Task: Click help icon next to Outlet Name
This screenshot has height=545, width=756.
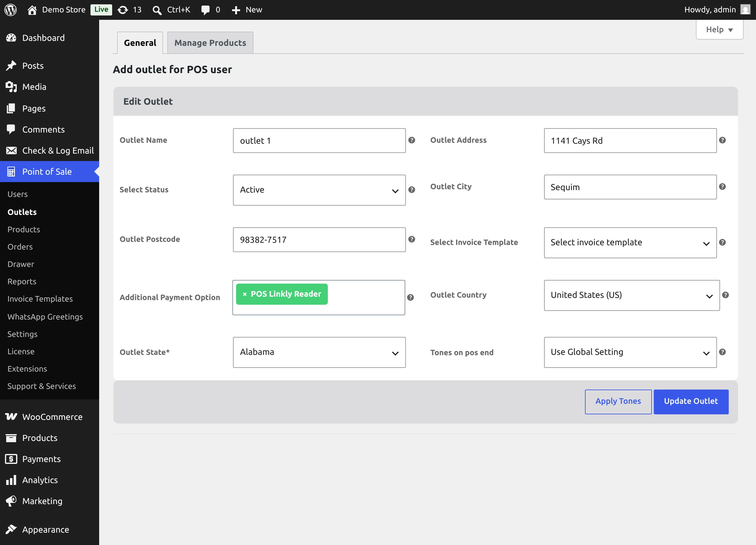Action: 412,140
